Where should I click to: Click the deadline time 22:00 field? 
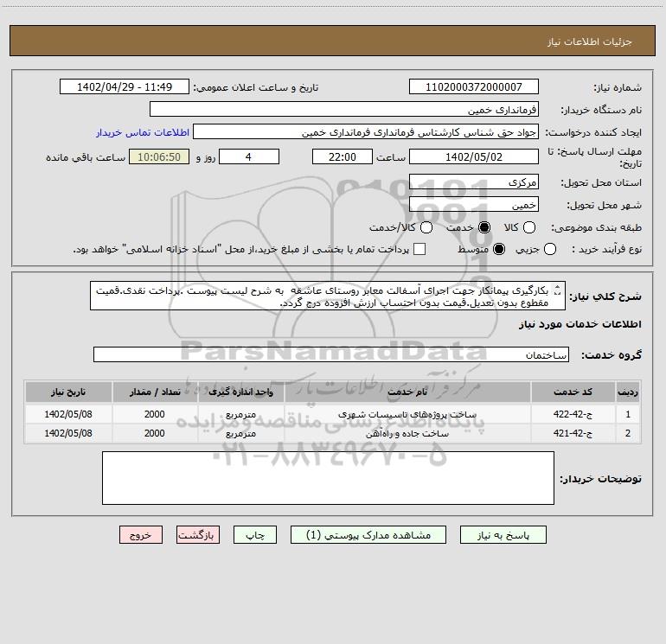[x=343, y=156]
